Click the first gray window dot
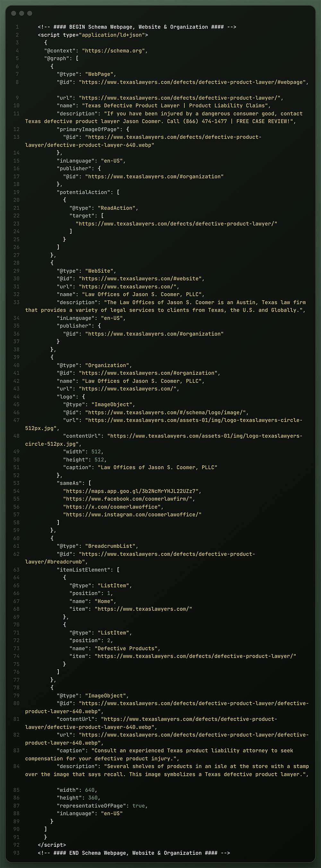The image size is (321, 868). tap(13, 13)
